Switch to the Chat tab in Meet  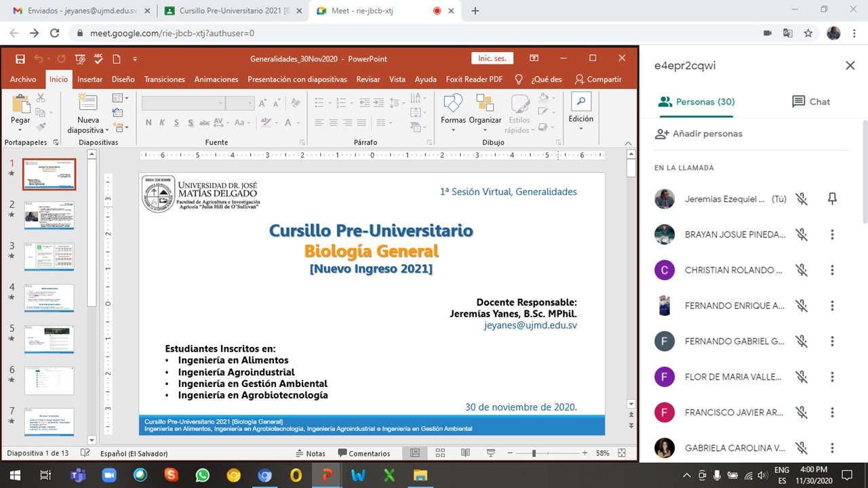click(811, 102)
